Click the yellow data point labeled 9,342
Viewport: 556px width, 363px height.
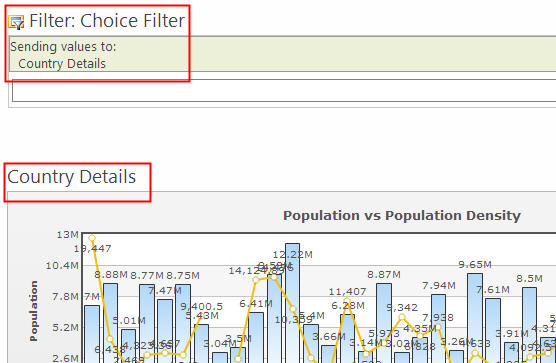click(402, 317)
